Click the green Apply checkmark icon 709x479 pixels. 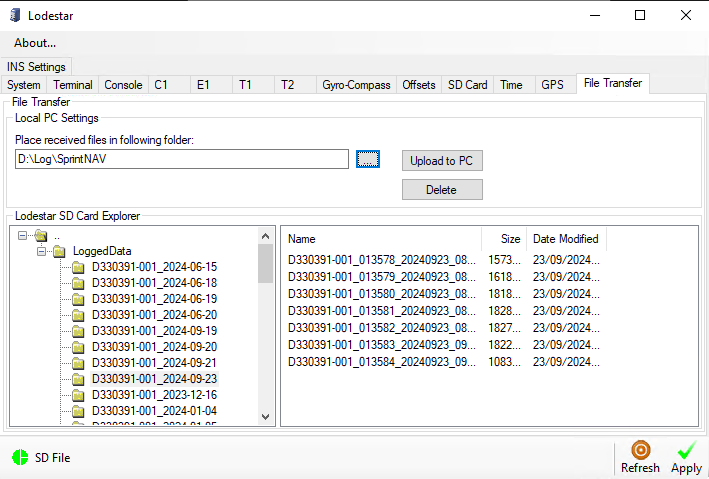click(x=686, y=450)
